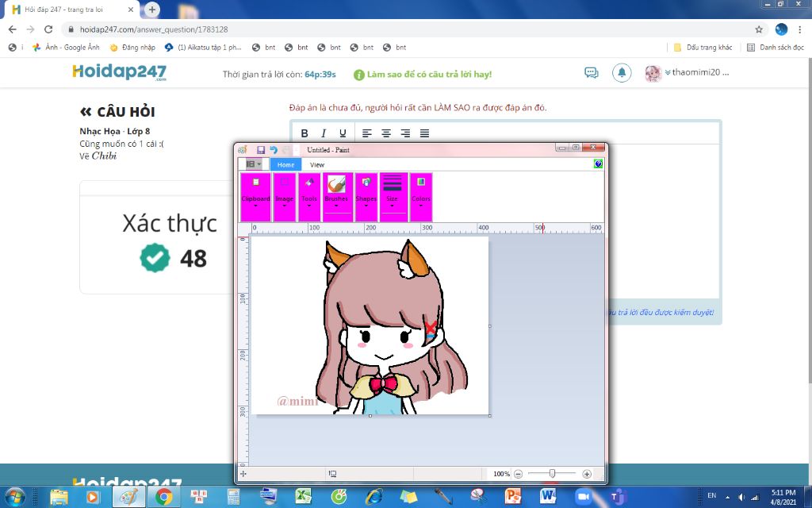Open the thaomimi20 user menu

[688, 73]
